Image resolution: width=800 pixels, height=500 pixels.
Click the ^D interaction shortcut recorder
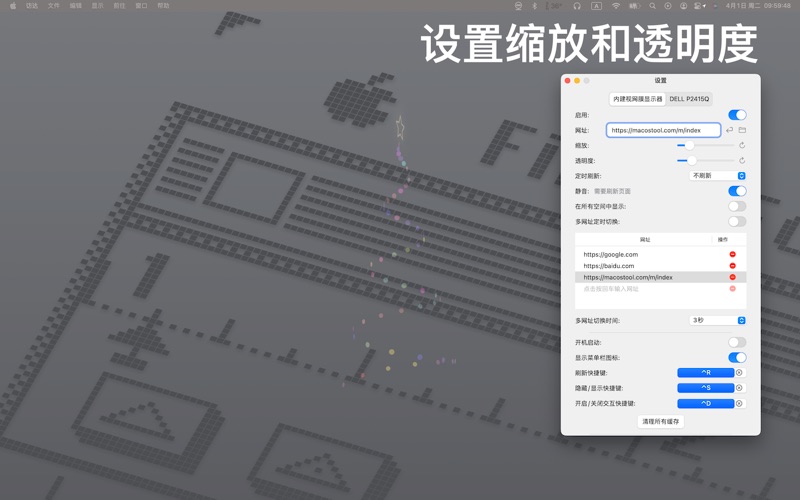(705, 403)
